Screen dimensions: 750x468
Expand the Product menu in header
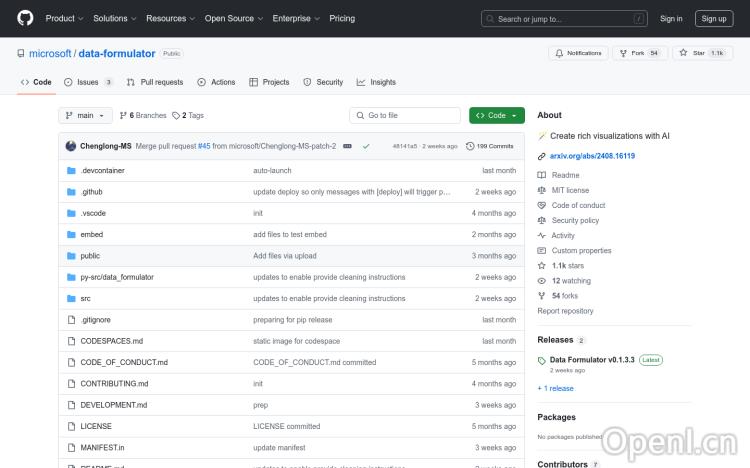(64, 18)
